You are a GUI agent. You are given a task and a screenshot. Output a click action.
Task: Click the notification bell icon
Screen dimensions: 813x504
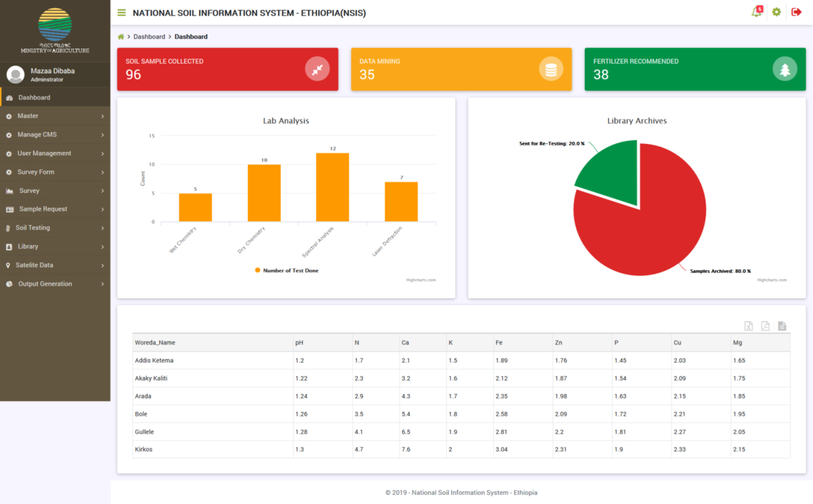click(756, 12)
